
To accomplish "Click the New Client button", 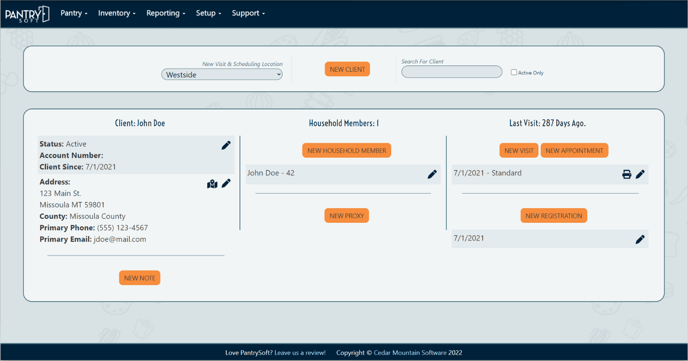I will (x=348, y=69).
